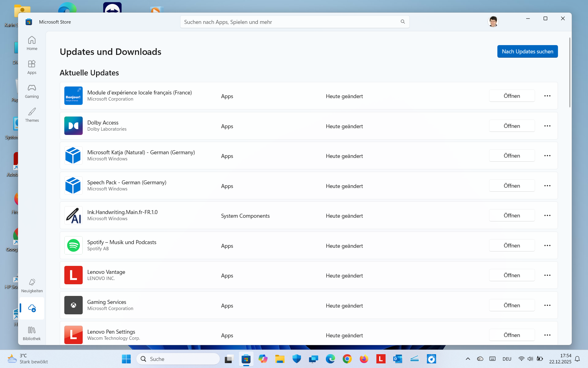Click Öffnen for Speech Pack German
Viewport: 588px width, 368px height.
[x=512, y=186]
